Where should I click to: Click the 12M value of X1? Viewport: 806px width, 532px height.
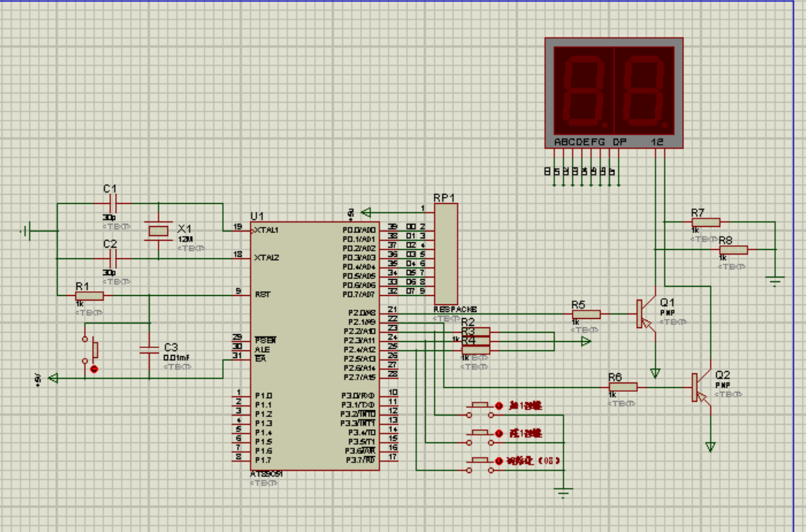pyautogui.click(x=186, y=239)
